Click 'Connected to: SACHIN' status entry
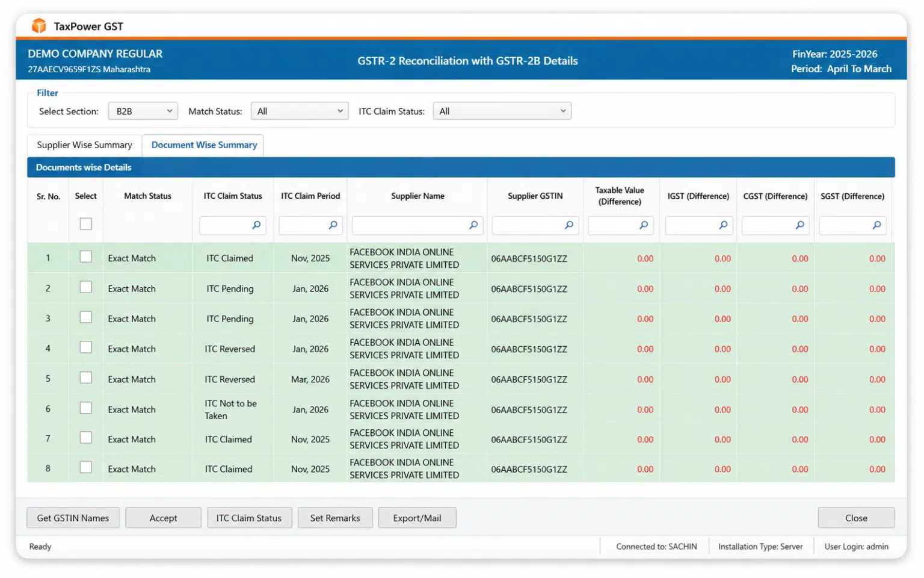924x578 pixels. click(x=656, y=547)
